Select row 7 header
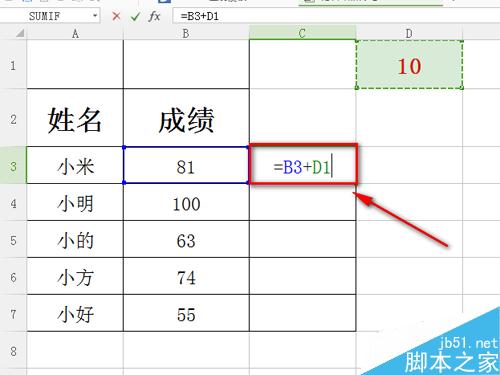500x375 pixels. [x=13, y=313]
